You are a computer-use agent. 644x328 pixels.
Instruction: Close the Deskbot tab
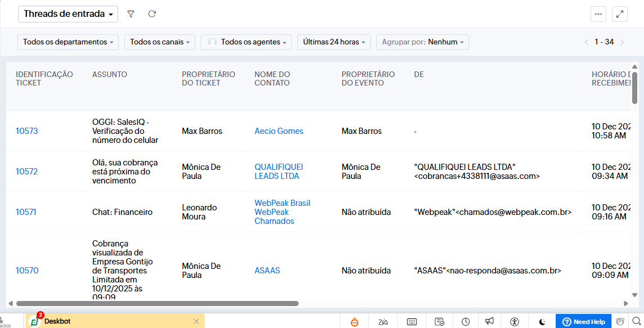click(x=196, y=321)
